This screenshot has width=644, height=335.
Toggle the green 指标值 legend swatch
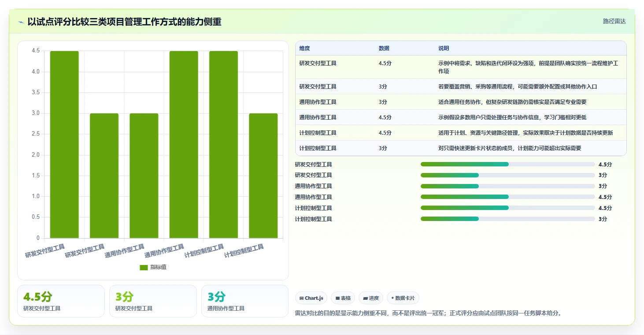pos(144,267)
